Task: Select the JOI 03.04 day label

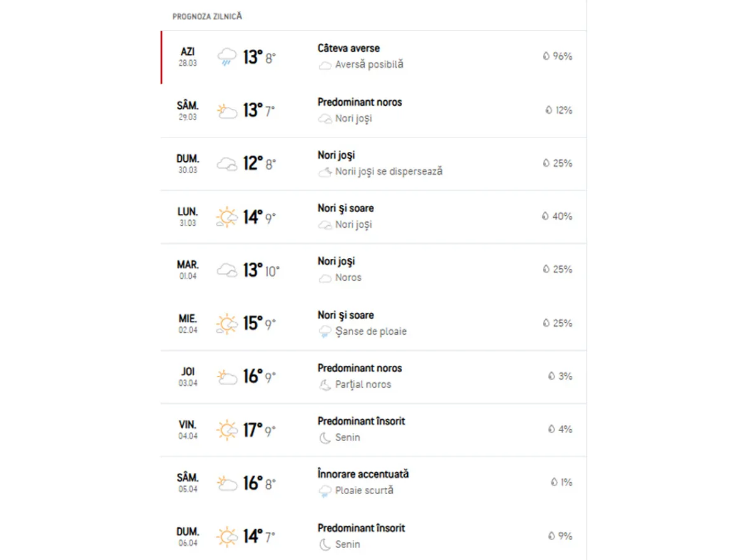Action: click(x=187, y=376)
